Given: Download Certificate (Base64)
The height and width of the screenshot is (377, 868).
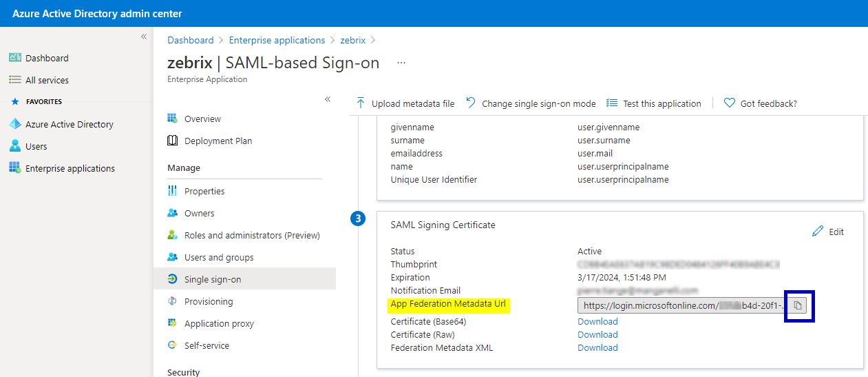Looking at the screenshot, I should [x=597, y=321].
